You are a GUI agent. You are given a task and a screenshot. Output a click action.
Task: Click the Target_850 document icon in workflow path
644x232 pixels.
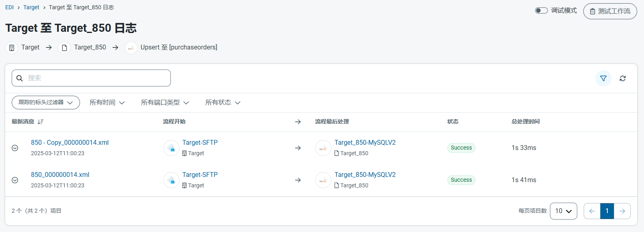pos(64,48)
